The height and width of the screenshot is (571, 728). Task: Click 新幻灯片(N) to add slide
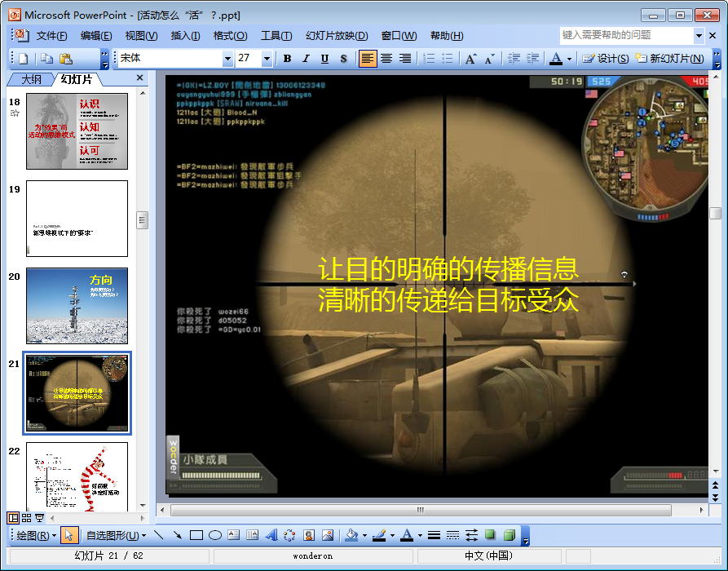[669, 59]
